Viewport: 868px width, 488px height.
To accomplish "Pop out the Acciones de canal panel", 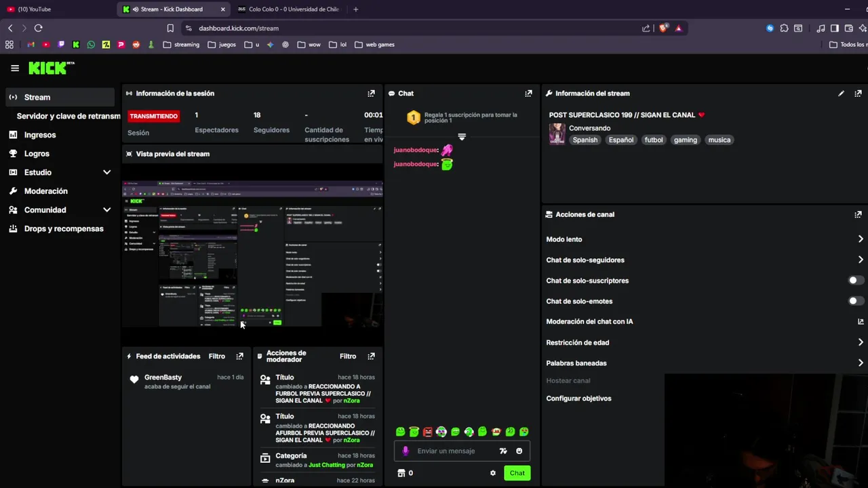I will click(858, 214).
